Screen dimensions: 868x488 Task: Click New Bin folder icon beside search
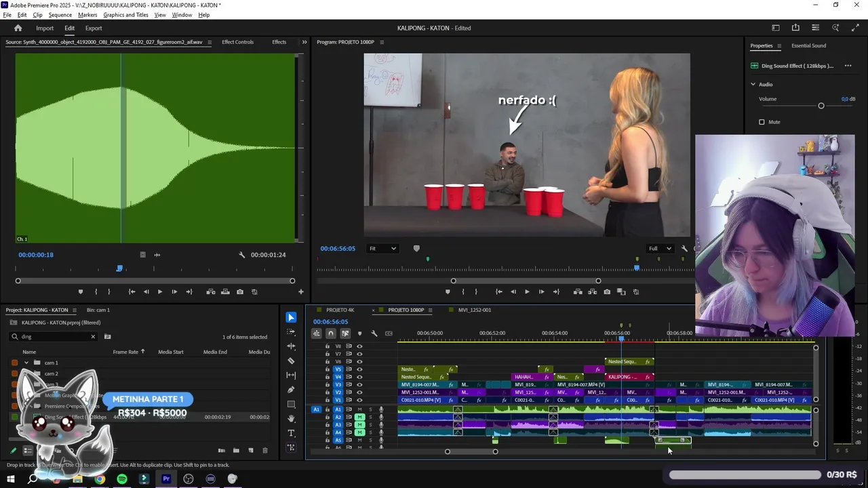[x=107, y=336]
